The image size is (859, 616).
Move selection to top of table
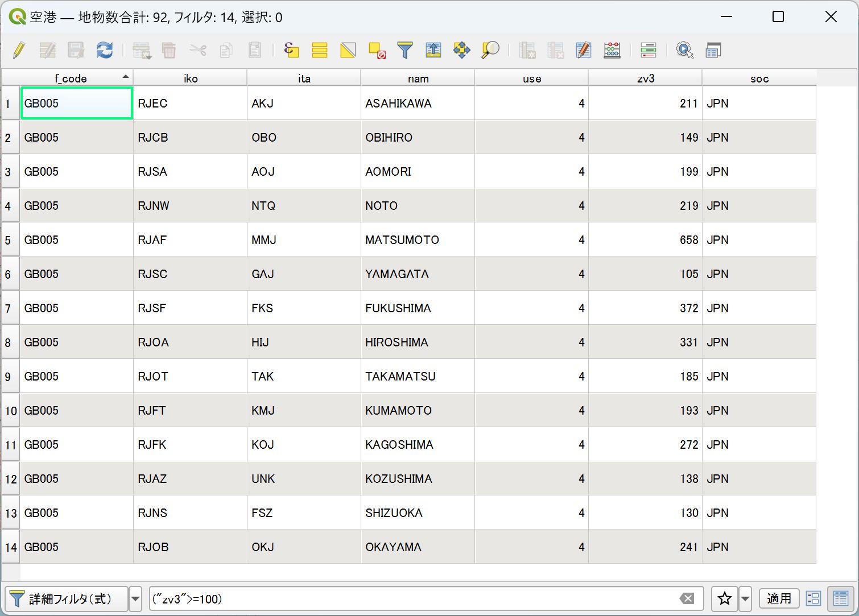click(x=433, y=50)
